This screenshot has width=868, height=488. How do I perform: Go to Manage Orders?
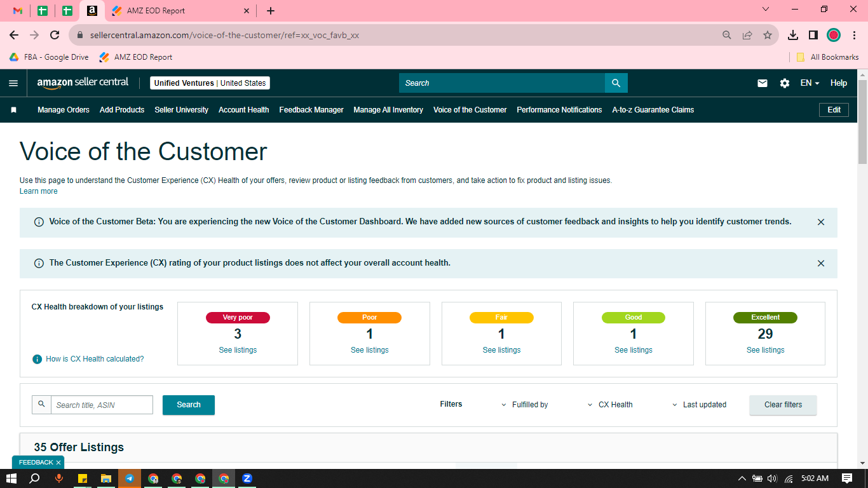64,110
